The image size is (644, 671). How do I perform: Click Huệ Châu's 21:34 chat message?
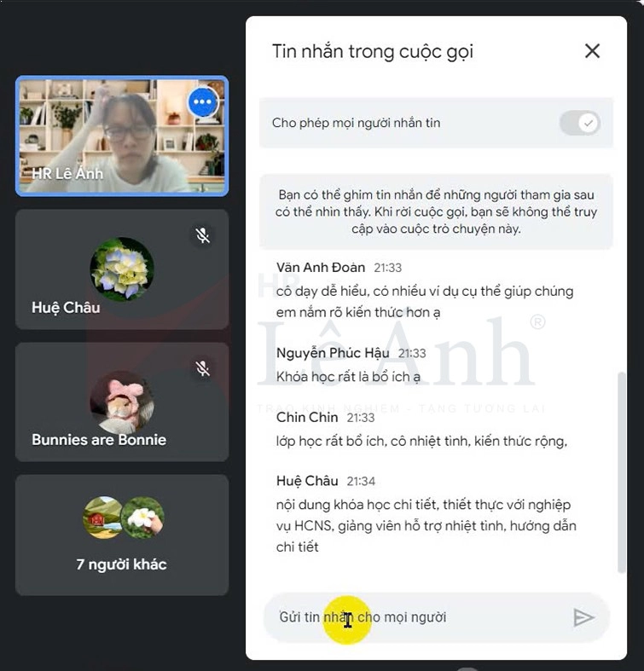tap(426, 525)
